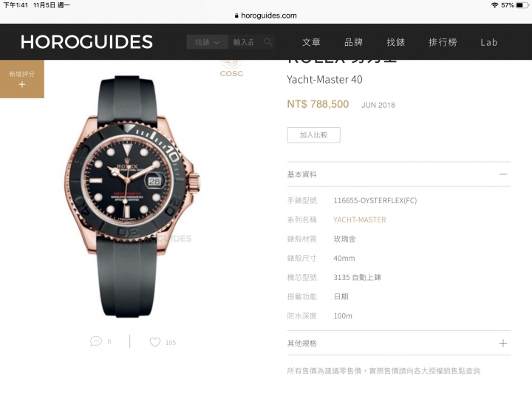
Task: Tap the Wi-Fi status icon
Action: pos(494,5)
